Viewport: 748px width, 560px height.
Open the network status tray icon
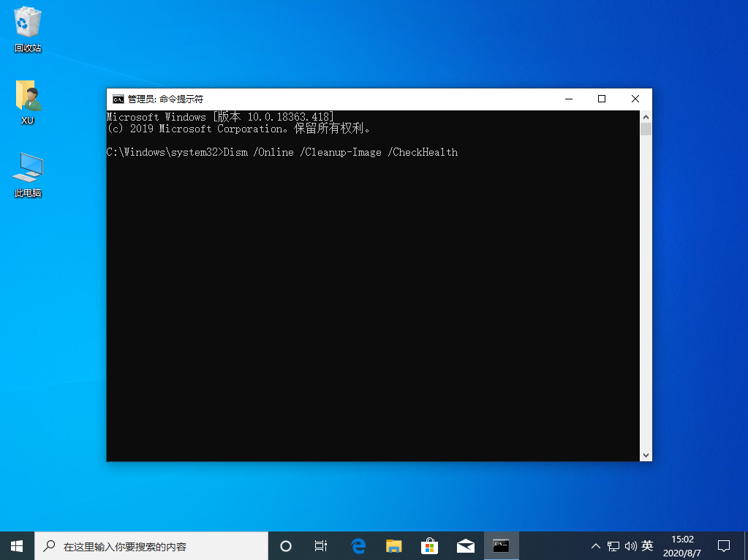click(613, 546)
